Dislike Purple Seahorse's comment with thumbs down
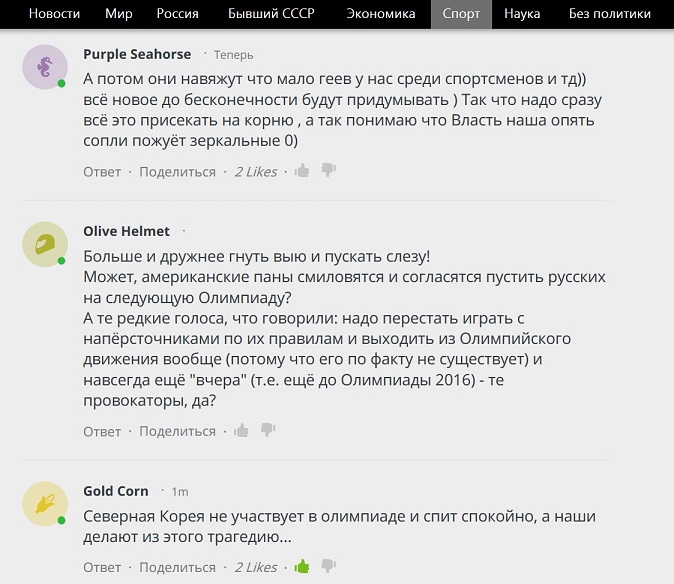 coord(328,170)
